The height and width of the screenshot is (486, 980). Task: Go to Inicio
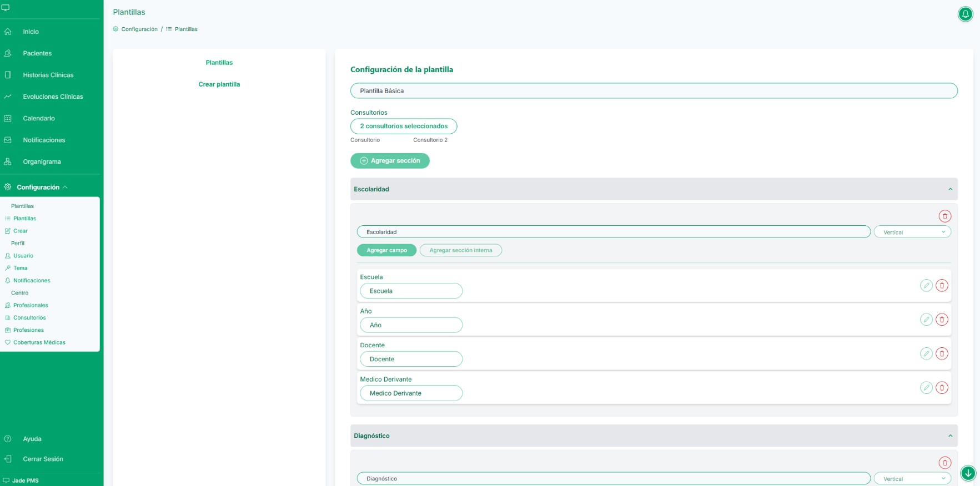(x=31, y=32)
